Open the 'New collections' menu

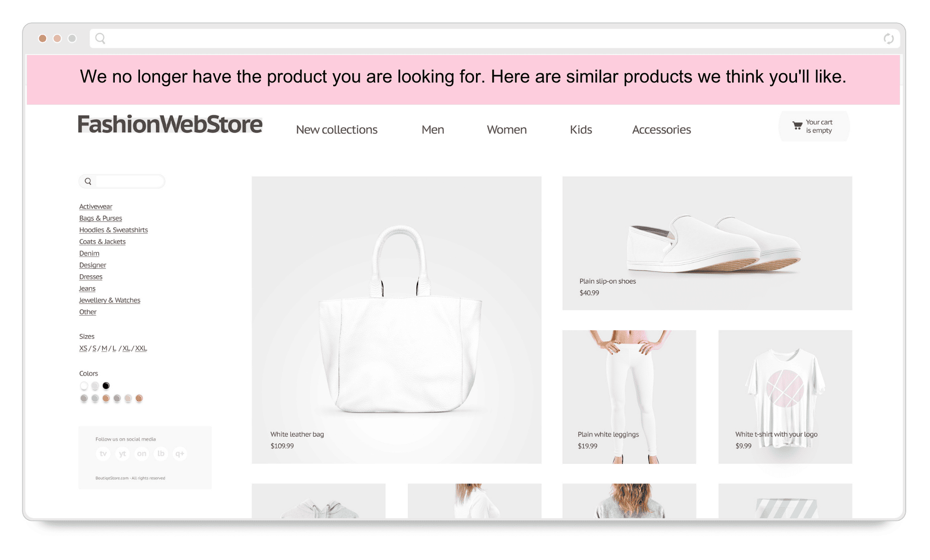point(337,130)
